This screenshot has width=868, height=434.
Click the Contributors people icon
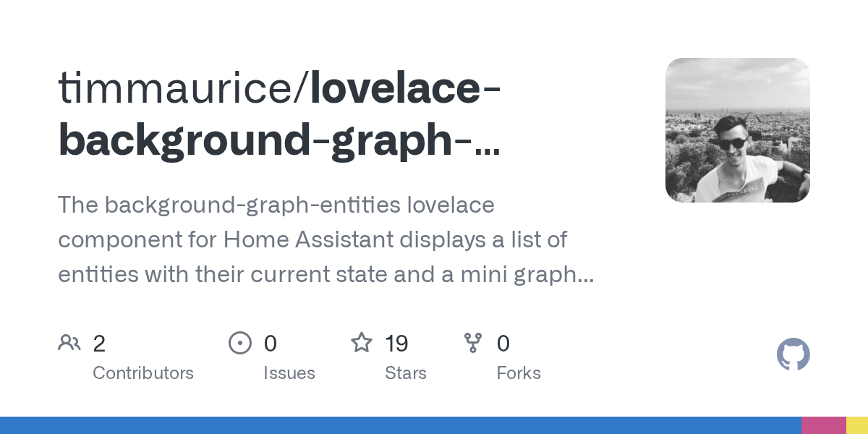click(x=69, y=343)
